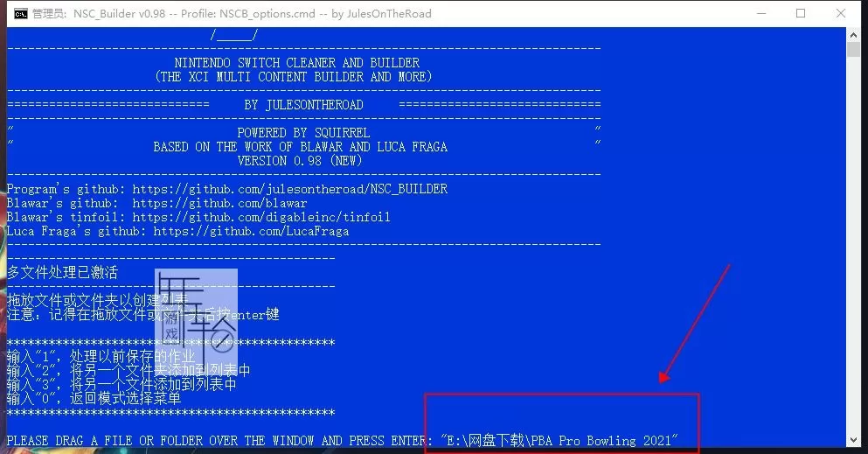Click the github.com/blawar URL
The height and width of the screenshot is (454, 868).
(x=219, y=203)
